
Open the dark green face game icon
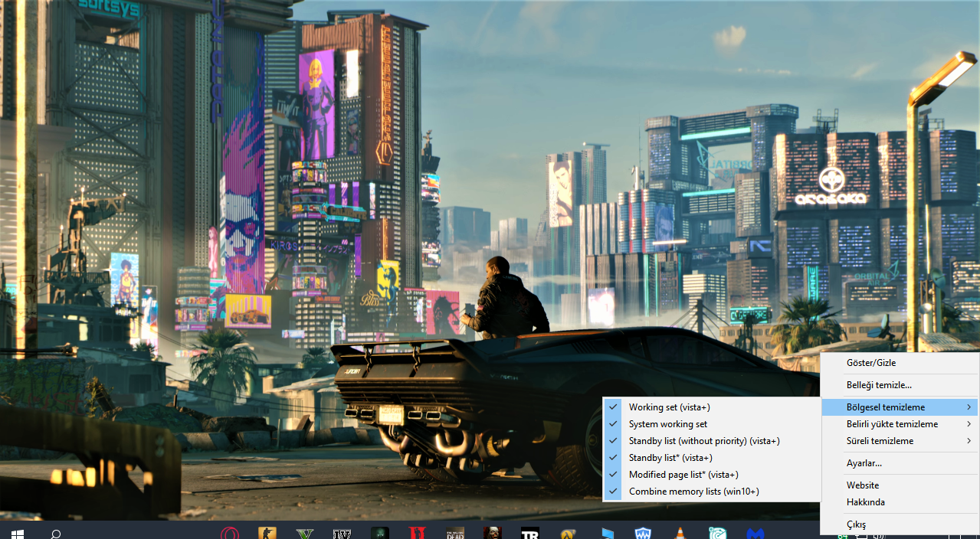[x=379, y=533]
